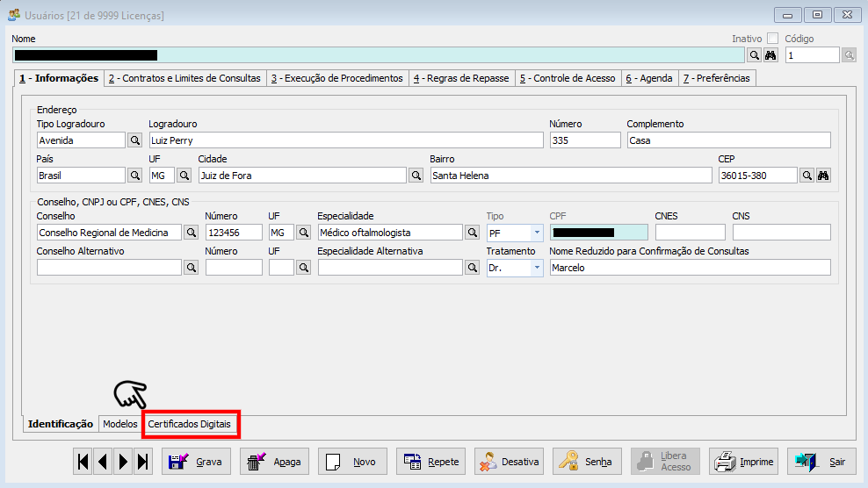This screenshot has width=868, height=488.
Task: Open the Controle de Acesso tab
Action: pos(568,79)
